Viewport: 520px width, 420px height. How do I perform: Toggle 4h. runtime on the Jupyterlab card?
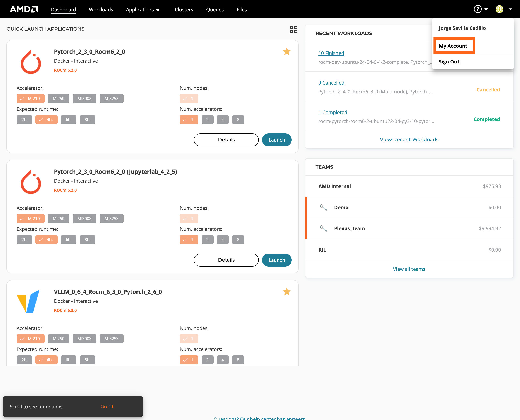[46, 240]
